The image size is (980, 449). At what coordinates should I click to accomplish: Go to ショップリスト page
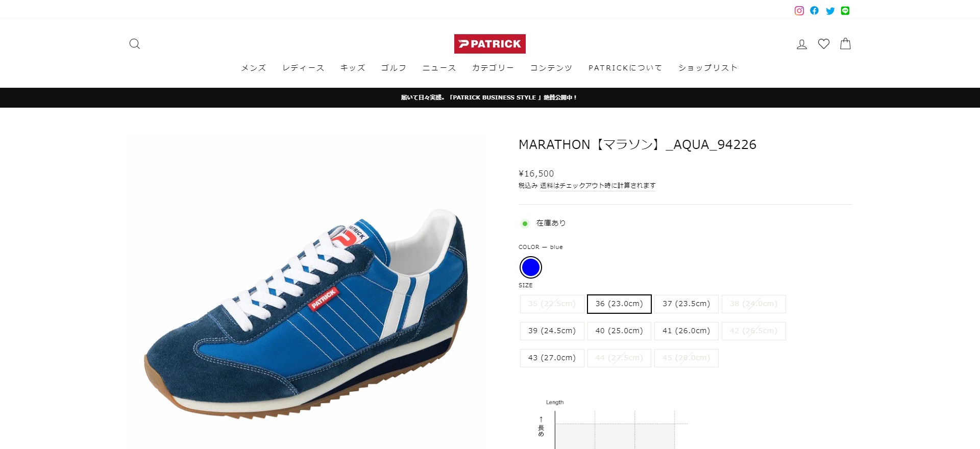[708, 68]
